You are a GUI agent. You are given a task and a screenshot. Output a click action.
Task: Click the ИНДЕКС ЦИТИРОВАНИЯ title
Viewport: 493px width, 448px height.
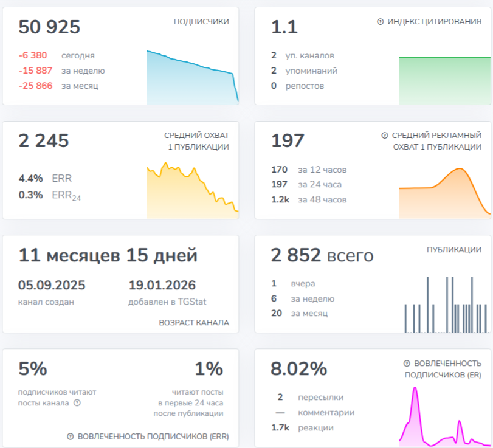(434, 22)
